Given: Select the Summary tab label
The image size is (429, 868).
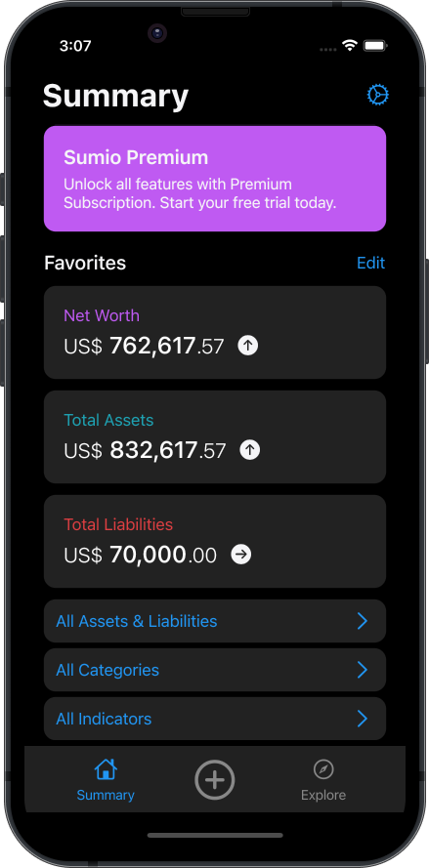Looking at the screenshot, I should pyautogui.click(x=106, y=795).
